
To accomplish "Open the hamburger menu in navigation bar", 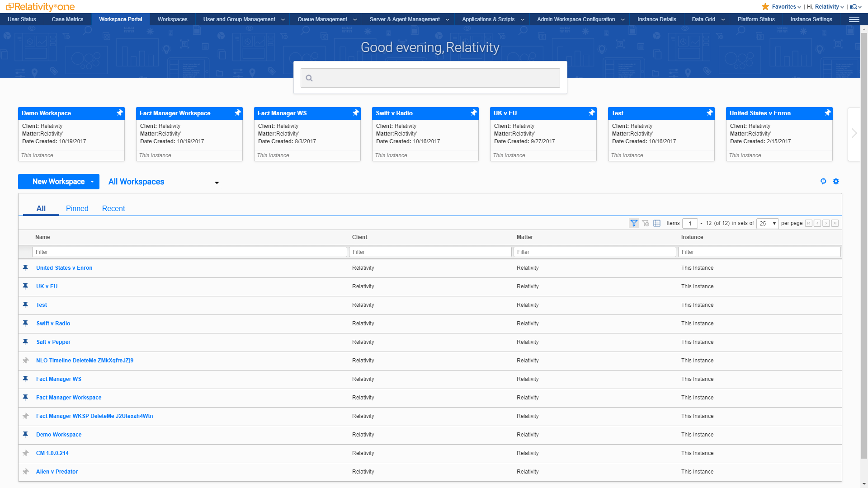I will (854, 19).
